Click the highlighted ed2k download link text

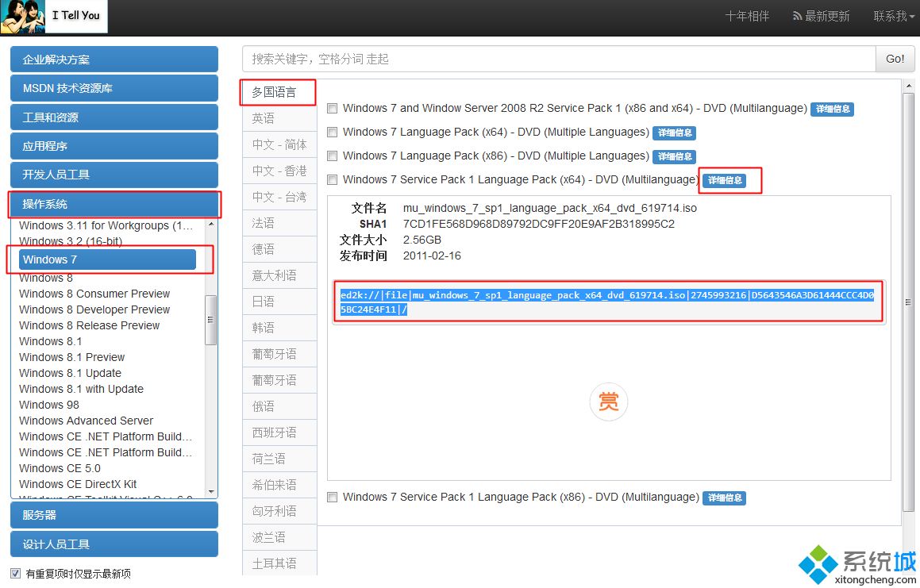coord(607,302)
